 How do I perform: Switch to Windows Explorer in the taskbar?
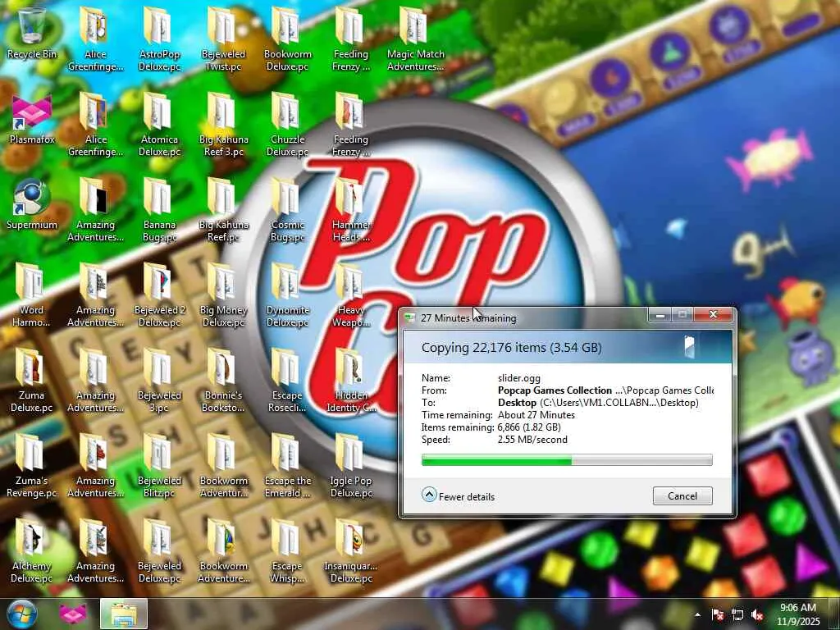point(124,614)
